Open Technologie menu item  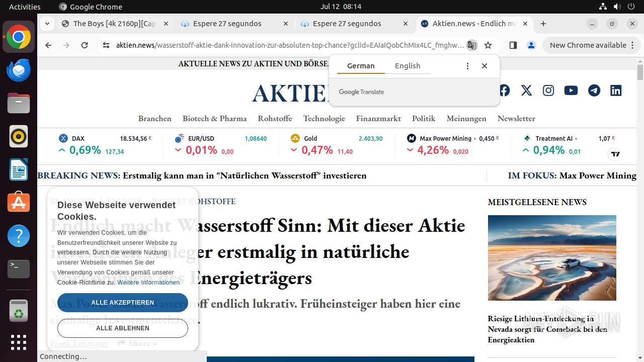point(324,119)
